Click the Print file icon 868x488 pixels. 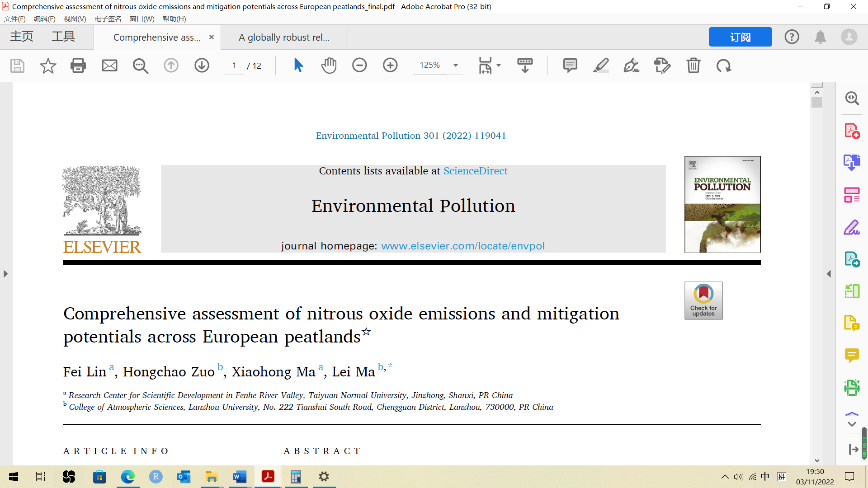pos(78,66)
